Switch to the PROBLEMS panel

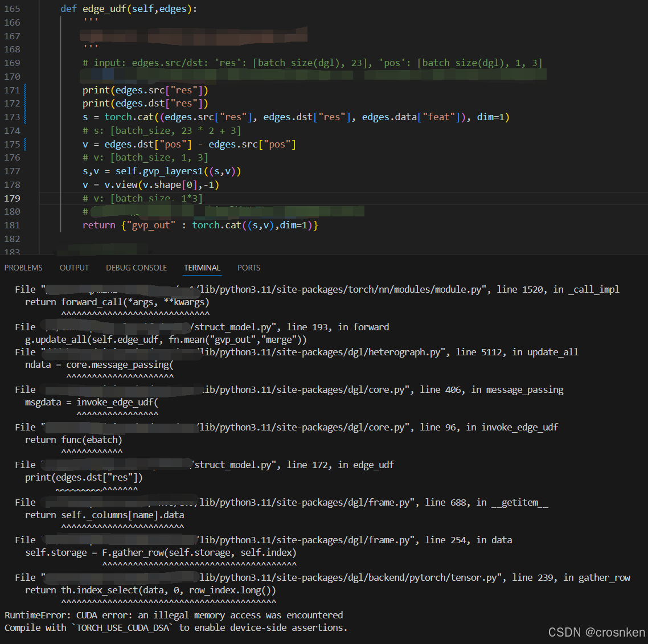pyautogui.click(x=23, y=268)
